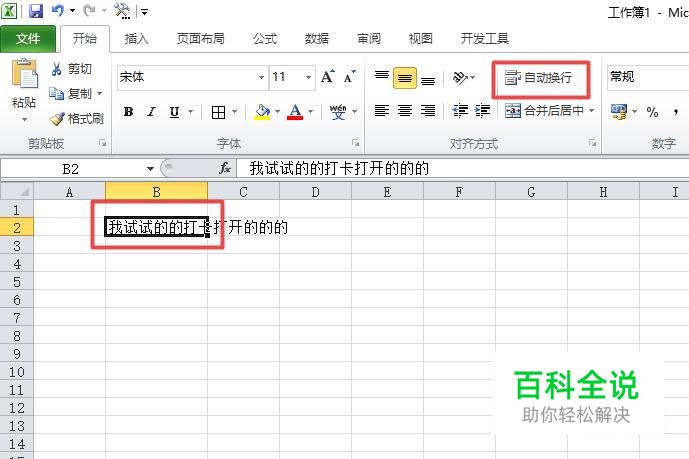
Task: Click Percent Style % icon
Action: (653, 112)
